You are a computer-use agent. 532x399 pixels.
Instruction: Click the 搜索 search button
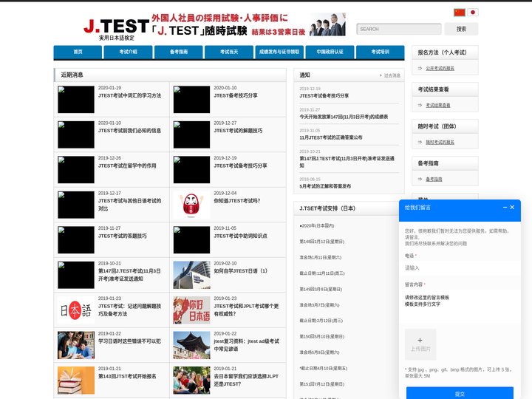pyautogui.click(x=461, y=29)
